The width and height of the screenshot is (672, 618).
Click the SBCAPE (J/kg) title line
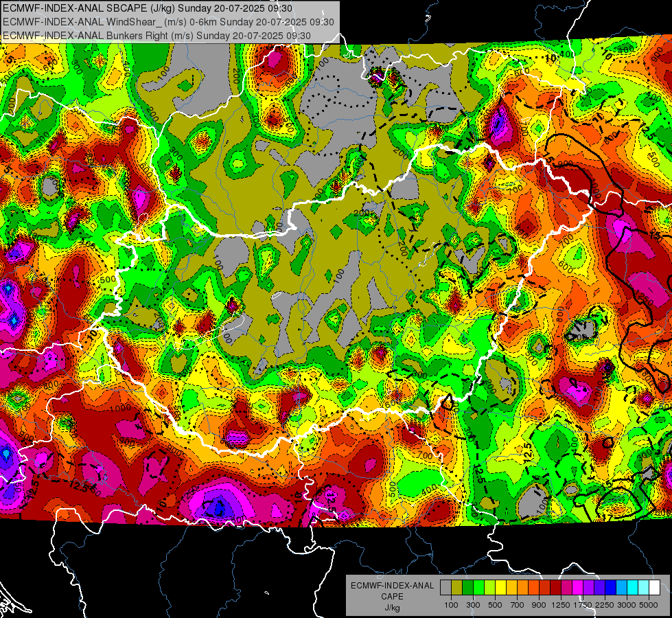coord(148,8)
